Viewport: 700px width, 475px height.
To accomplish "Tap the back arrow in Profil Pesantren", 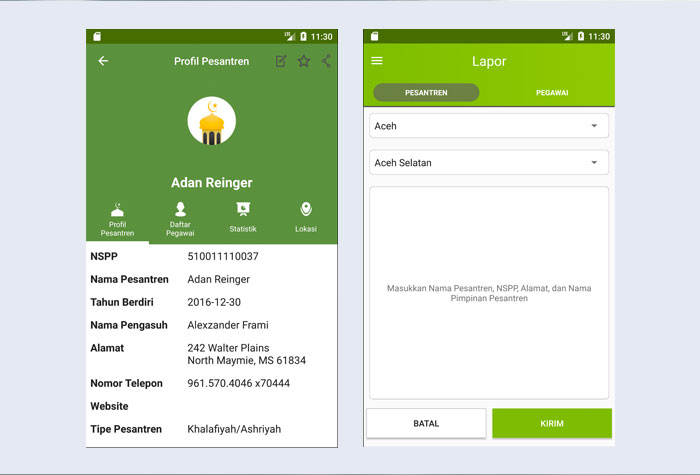I will coord(103,61).
